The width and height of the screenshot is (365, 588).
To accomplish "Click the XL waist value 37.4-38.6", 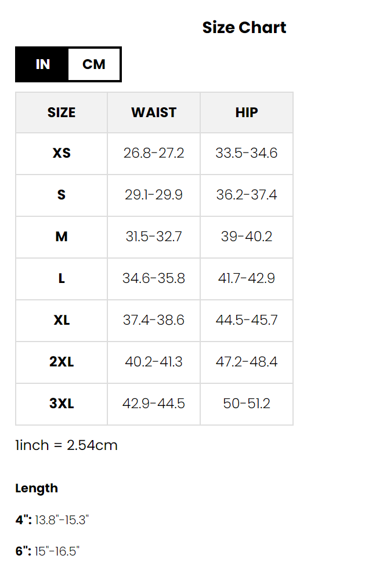I will (x=154, y=321).
